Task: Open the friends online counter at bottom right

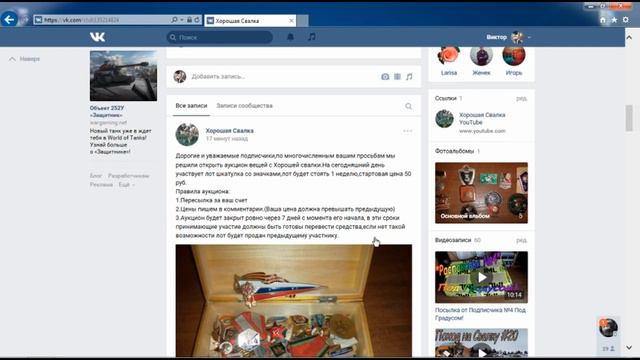Action: pos(608,349)
